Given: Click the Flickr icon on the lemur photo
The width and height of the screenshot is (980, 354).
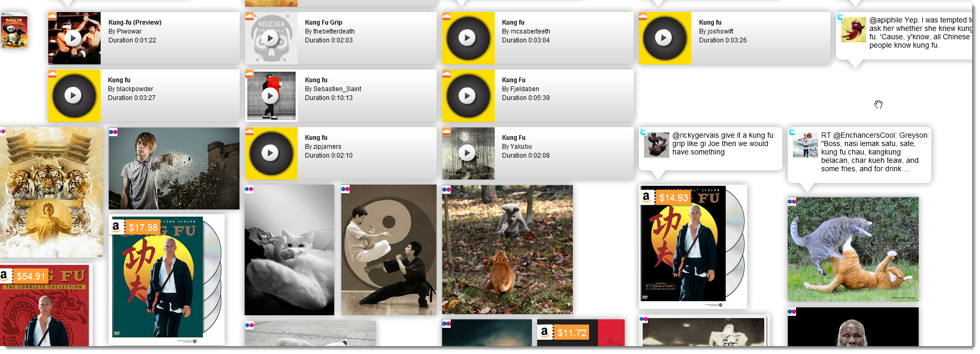Looking at the screenshot, I should point(447,190).
